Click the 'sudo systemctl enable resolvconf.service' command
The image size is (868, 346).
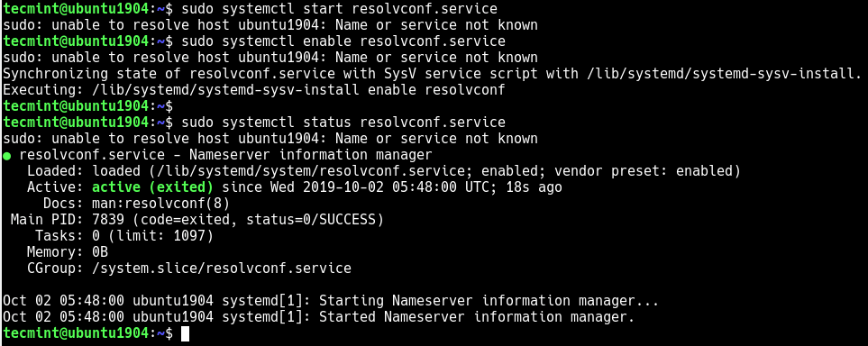click(x=343, y=41)
